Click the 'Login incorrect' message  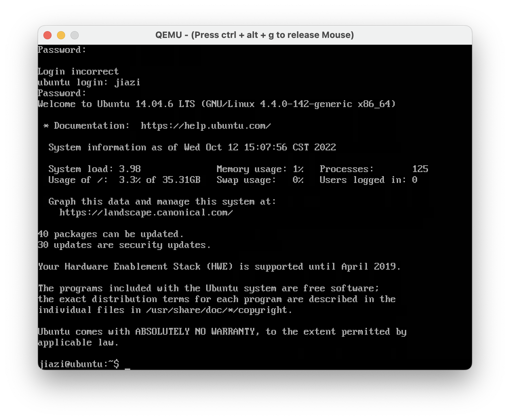point(78,71)
